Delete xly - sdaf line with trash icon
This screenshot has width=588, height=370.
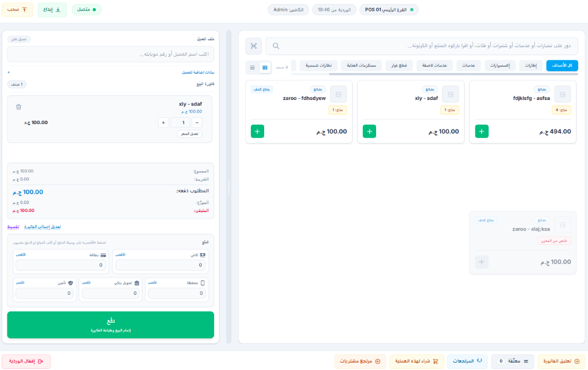coord(18,107)
